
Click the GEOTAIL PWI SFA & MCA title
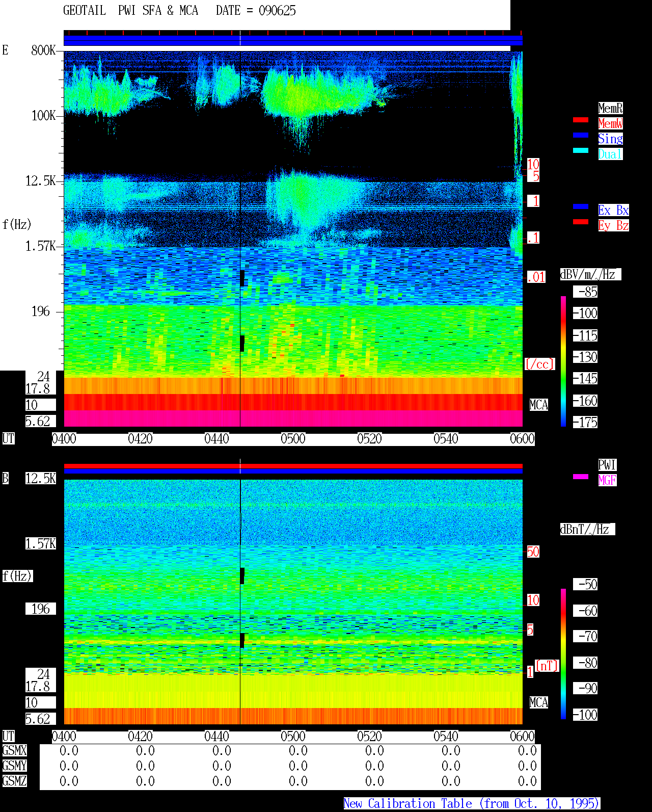coord(130,11)
